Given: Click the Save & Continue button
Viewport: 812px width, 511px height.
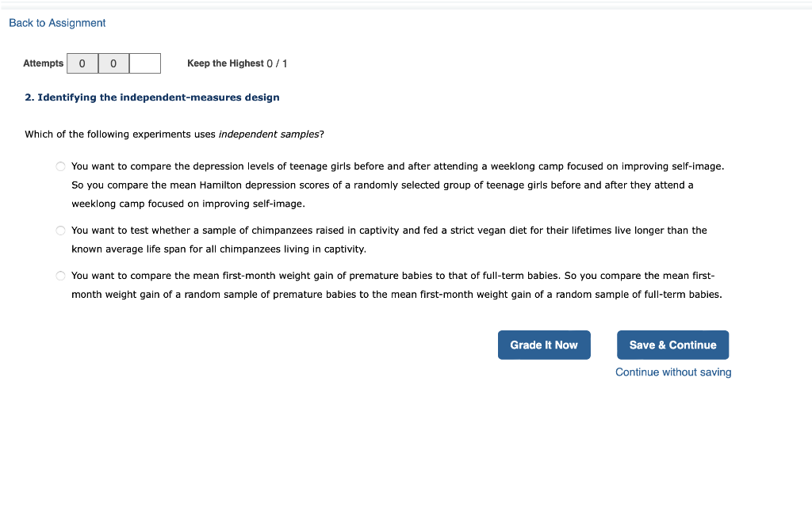Looking at the screenshot, I should point(672,345).
